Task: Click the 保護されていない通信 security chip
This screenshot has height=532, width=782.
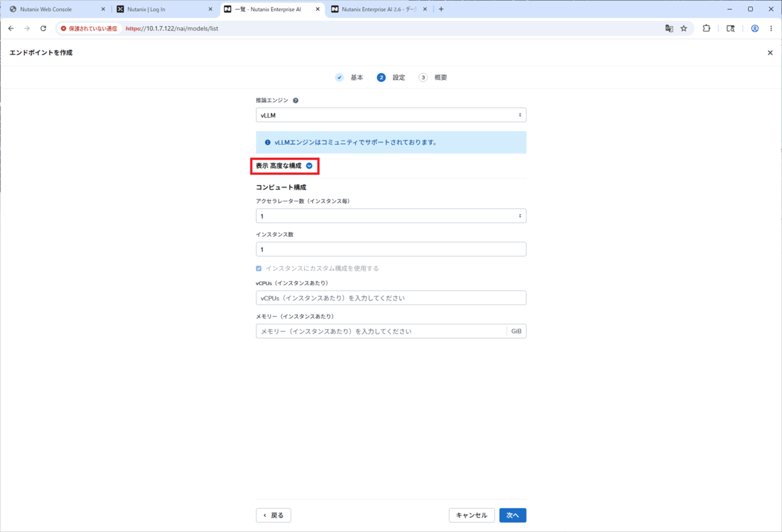Action: 89,29
